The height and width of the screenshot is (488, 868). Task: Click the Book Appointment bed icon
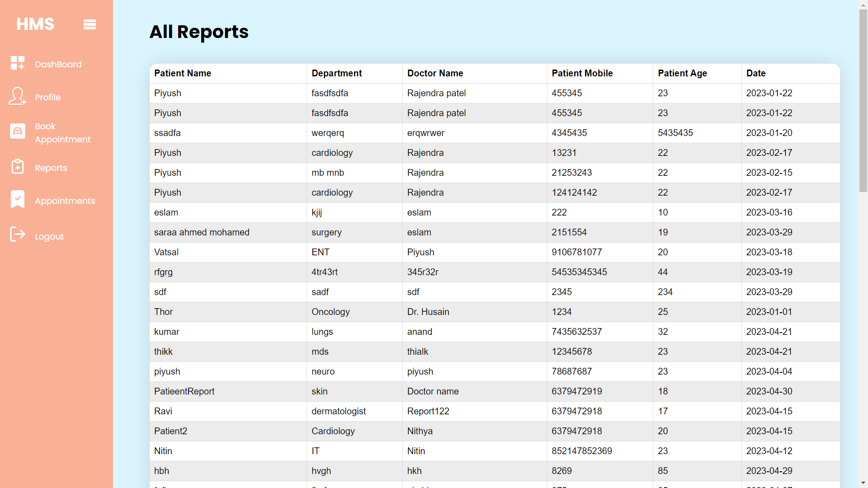(18, 131)
